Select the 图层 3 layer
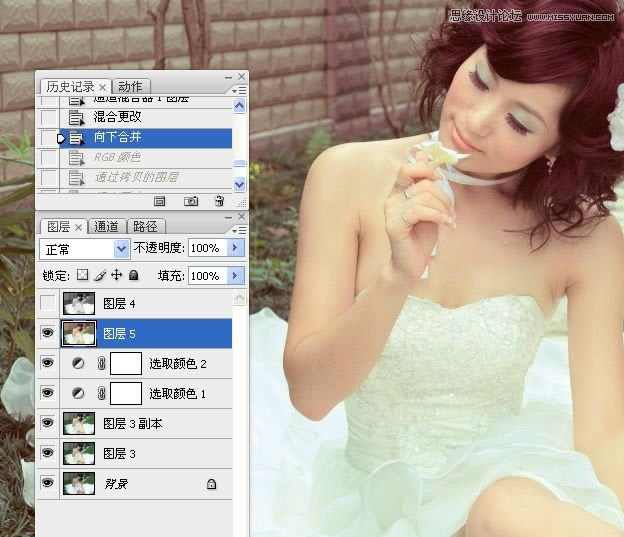Image resolution: width=624 pixels, height=537 pixels. (119, 454)
